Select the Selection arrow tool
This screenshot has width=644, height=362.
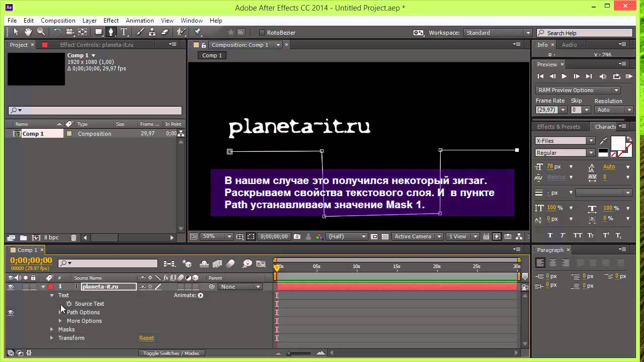(x=16, y=32)
